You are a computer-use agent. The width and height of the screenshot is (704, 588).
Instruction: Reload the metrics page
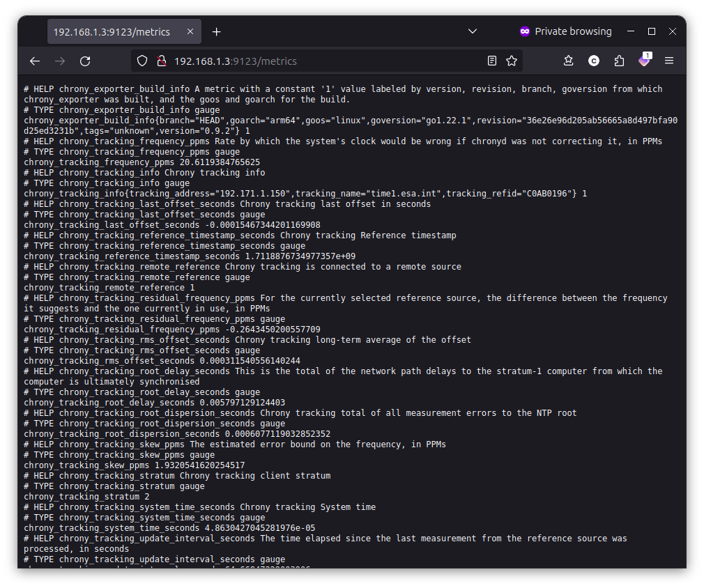[85, 61]
